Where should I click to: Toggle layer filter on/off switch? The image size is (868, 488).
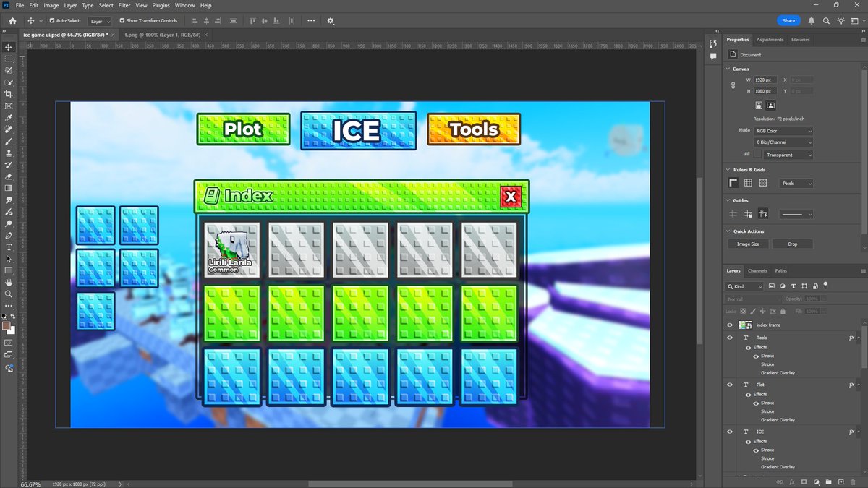(x=825, y=285)
